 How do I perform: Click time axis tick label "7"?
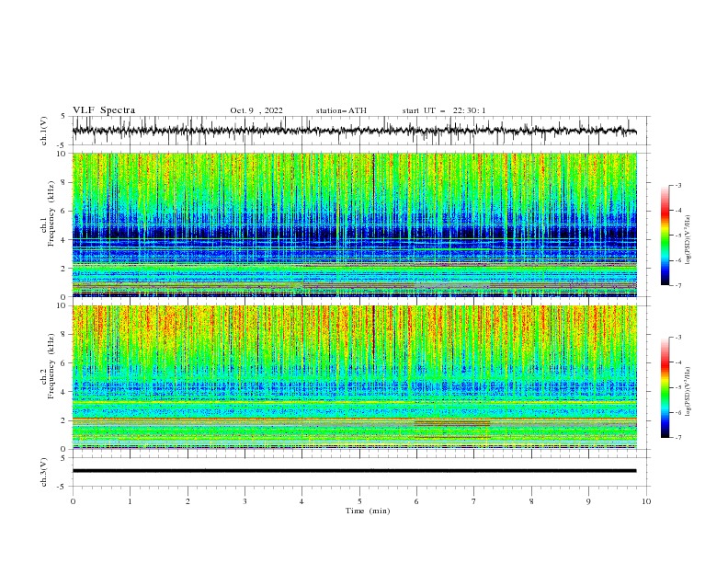click(474, 501)
